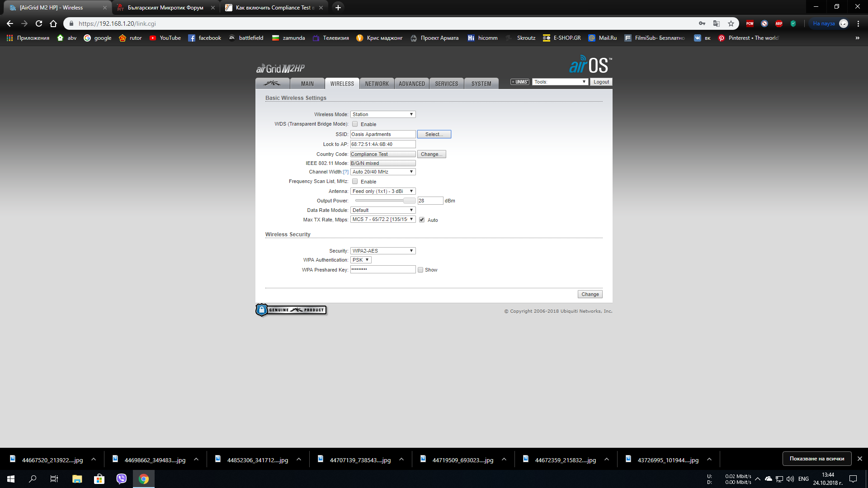Image resolution: width=868 pixels, height=488 pixels.
Task: Open the Ubiquiti logo tab
Action: pyautogui.click(x=272, y=84)
